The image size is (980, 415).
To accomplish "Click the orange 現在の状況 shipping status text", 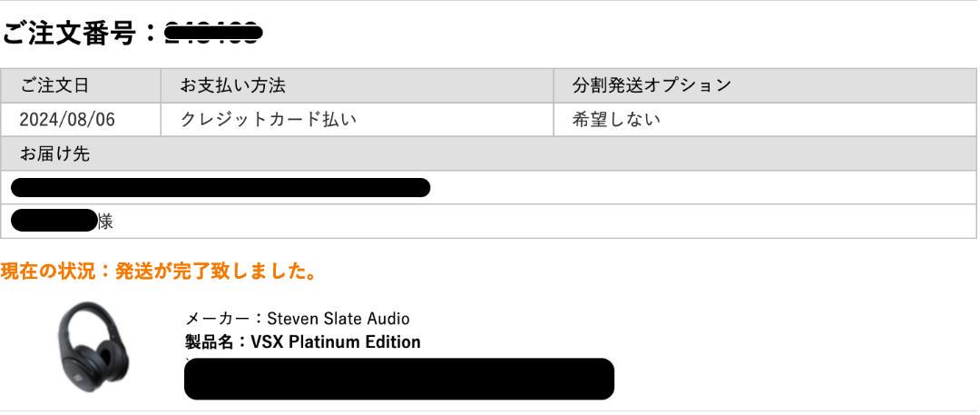I will pyautogui.click(x=158, y=272).
